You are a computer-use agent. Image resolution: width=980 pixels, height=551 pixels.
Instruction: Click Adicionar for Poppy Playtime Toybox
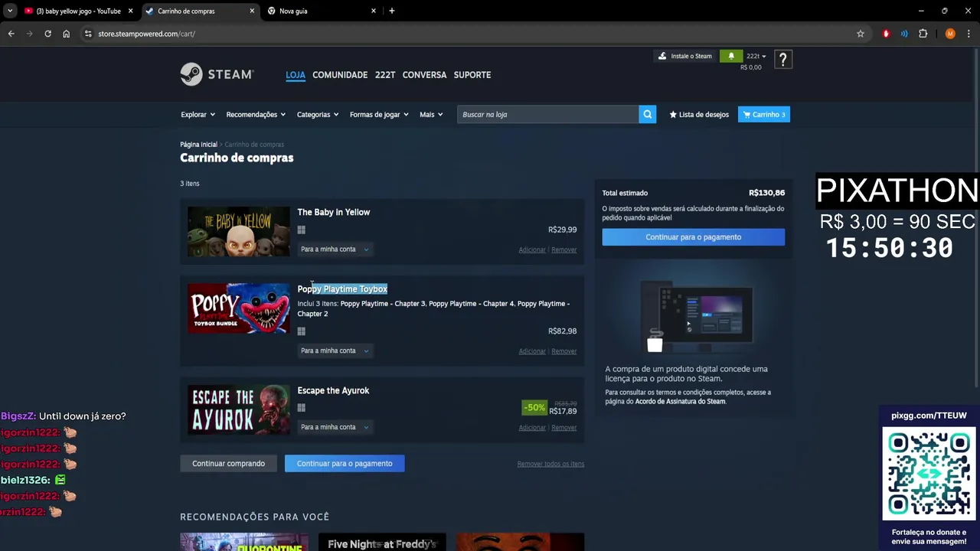532,351
